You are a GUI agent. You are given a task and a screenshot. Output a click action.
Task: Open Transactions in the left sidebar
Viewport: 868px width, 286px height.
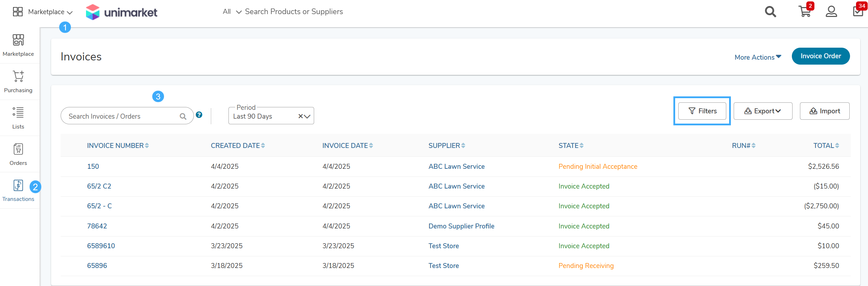click(x=18, y=191)
